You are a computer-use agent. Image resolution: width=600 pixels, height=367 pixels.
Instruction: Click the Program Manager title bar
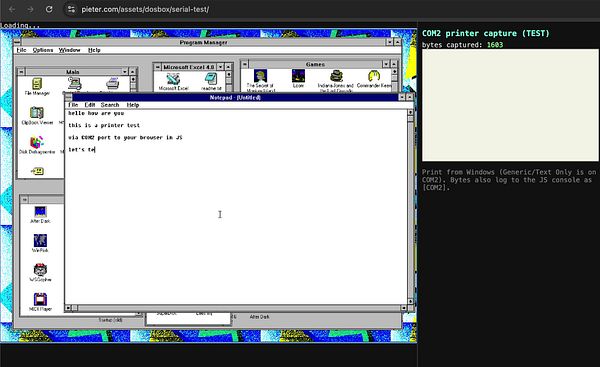(x=204, y=42)
